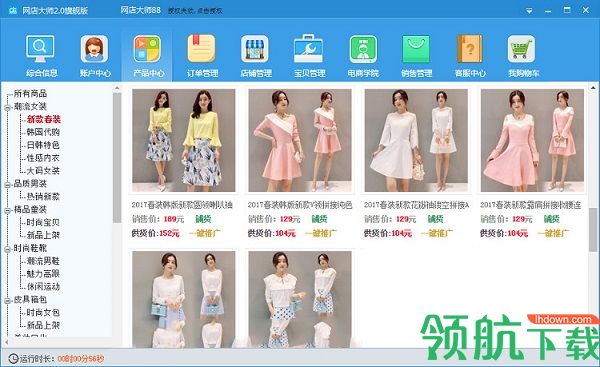Collapse the 潮流女装 tree node
The height and width of the screenshot is (367, 600).
[7, 108]
